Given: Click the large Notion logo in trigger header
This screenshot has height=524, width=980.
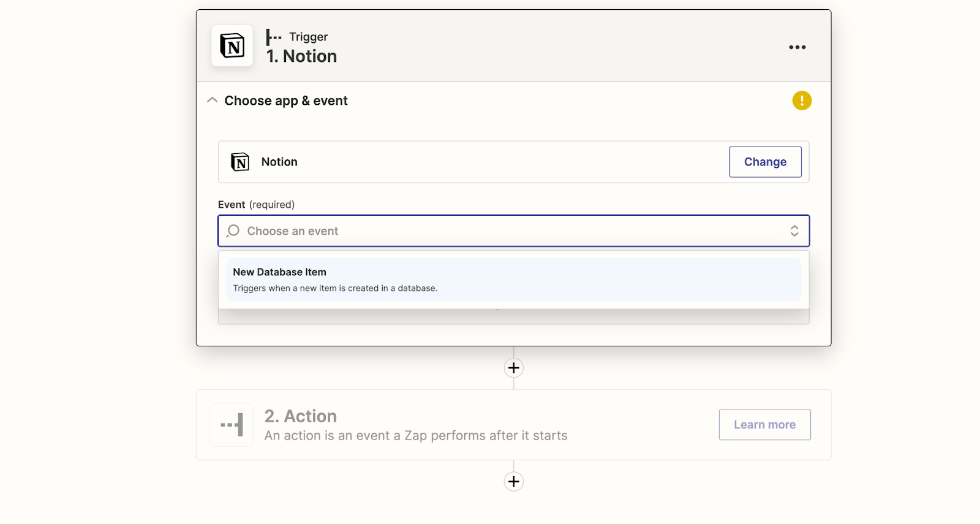Looking at the screenshot, I should pos(232,46).
